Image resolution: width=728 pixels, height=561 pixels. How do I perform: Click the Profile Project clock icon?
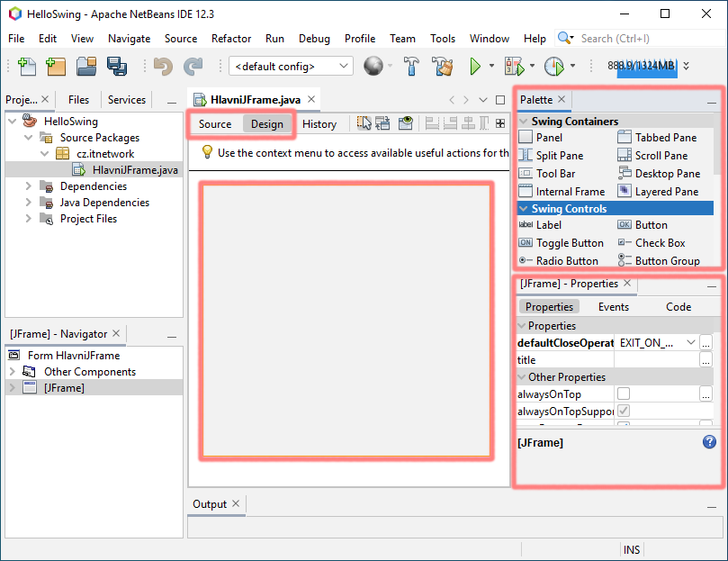pyautogui.click(x=554, y=66)
